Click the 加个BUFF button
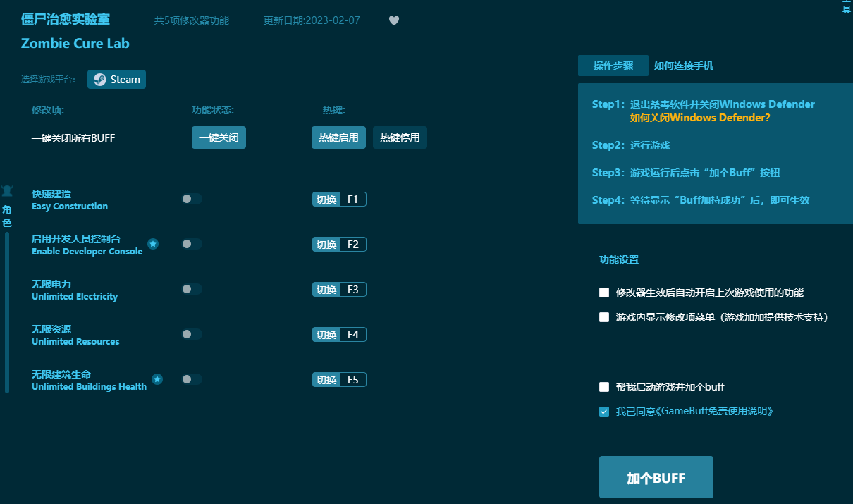The height and width of the screenshot is (504, 853). tap(656, 477)
